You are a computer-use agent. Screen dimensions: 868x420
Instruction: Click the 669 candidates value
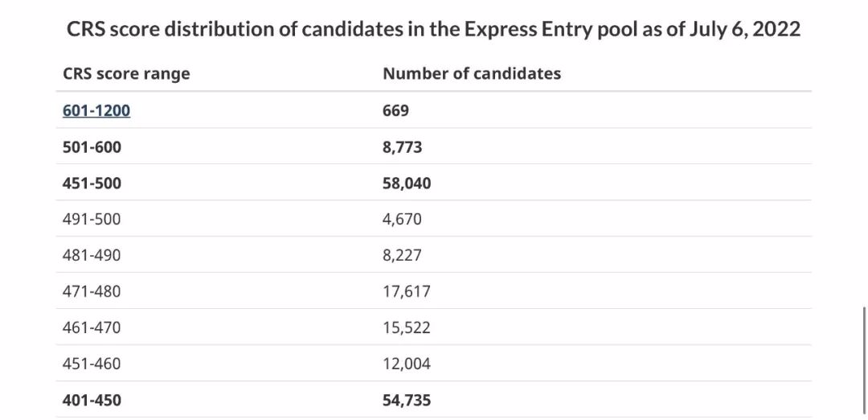point(395,111)
